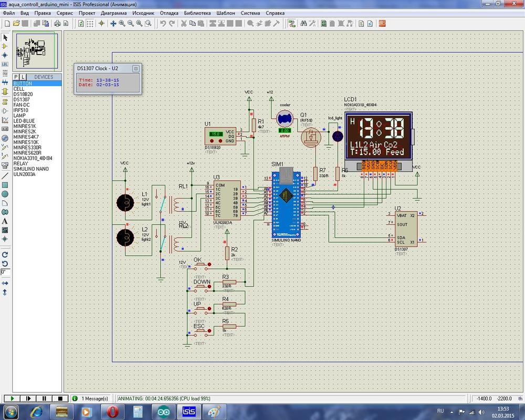Click the 1 Message(s) status indicator
Image resolution: width=525 pixels, height=420 pixels.
(91, 399)
